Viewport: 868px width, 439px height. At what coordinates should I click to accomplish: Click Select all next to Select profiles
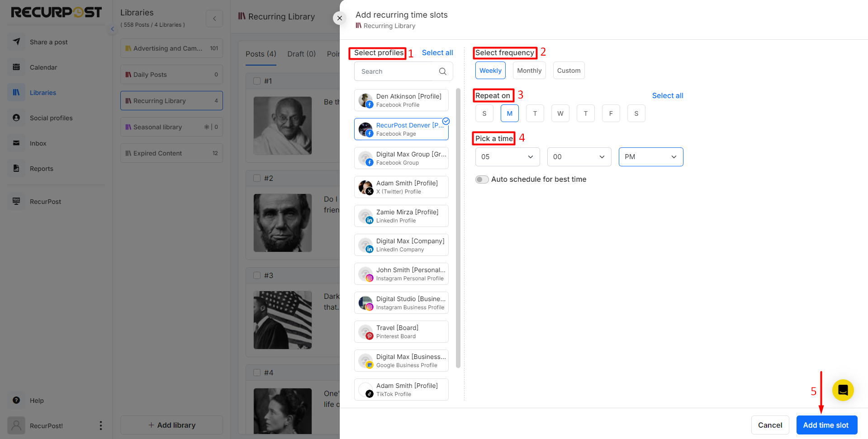tap(437, 52)
